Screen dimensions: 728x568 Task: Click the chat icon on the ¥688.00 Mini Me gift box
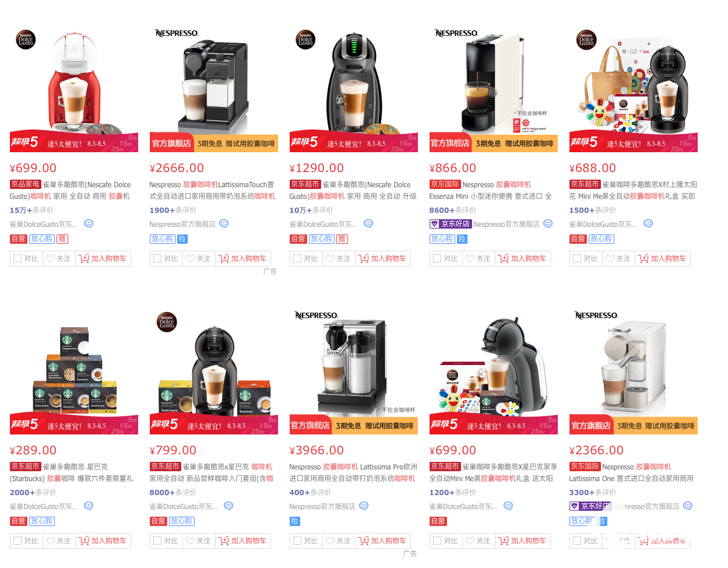(x=648, y=223)
